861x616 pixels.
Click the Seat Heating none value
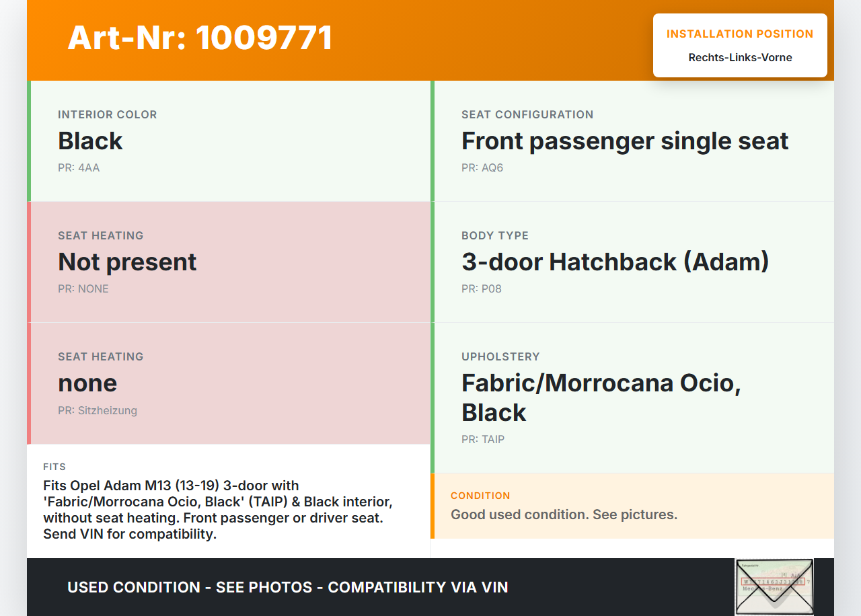87,383
